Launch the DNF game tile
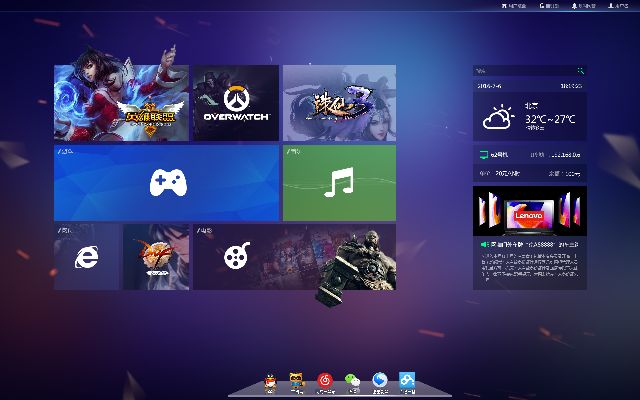 [156, 257]
